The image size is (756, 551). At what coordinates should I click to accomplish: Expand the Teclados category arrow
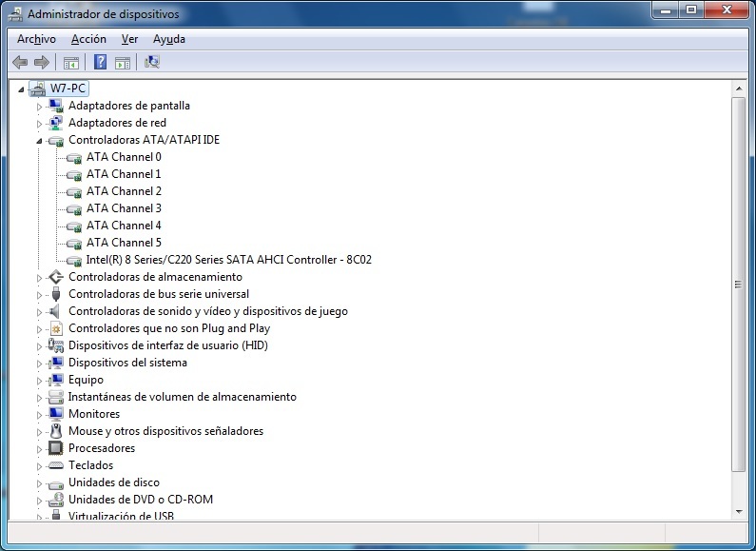[40, 466]
